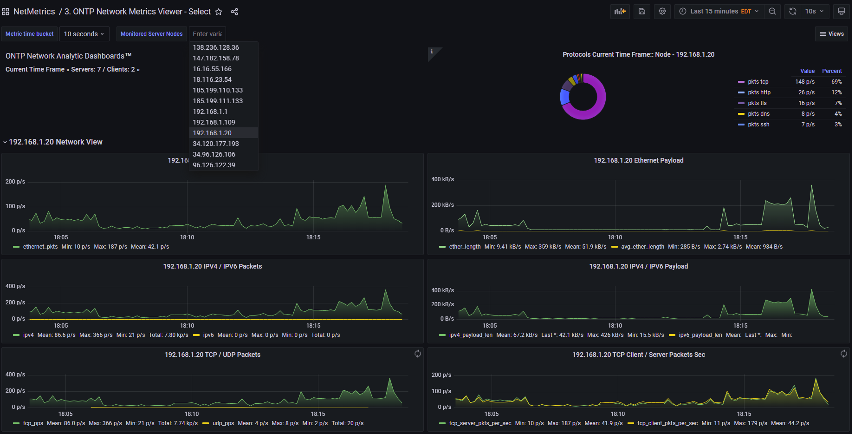The width and height of the screenshot is (868, 434).
Task: Open panel info corner on Protocols panel
Action: click(x=432, y=52)
